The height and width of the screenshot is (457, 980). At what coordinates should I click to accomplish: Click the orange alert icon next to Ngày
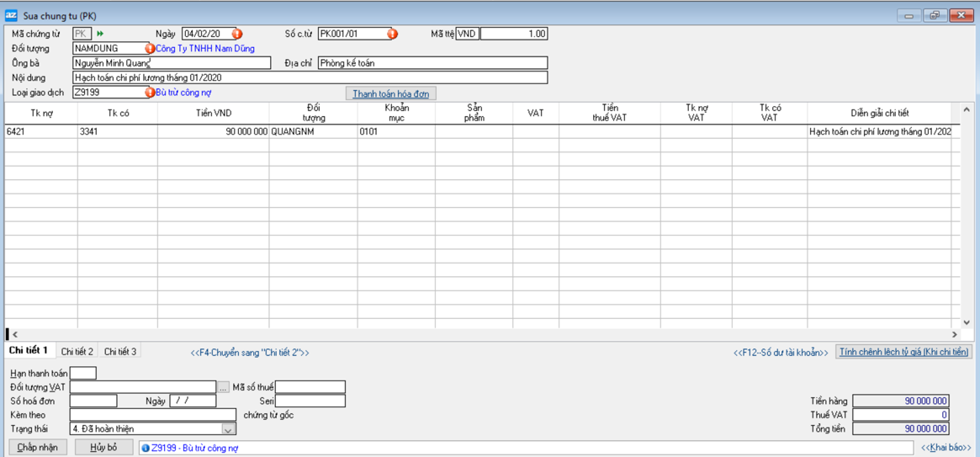pos(237,34)
